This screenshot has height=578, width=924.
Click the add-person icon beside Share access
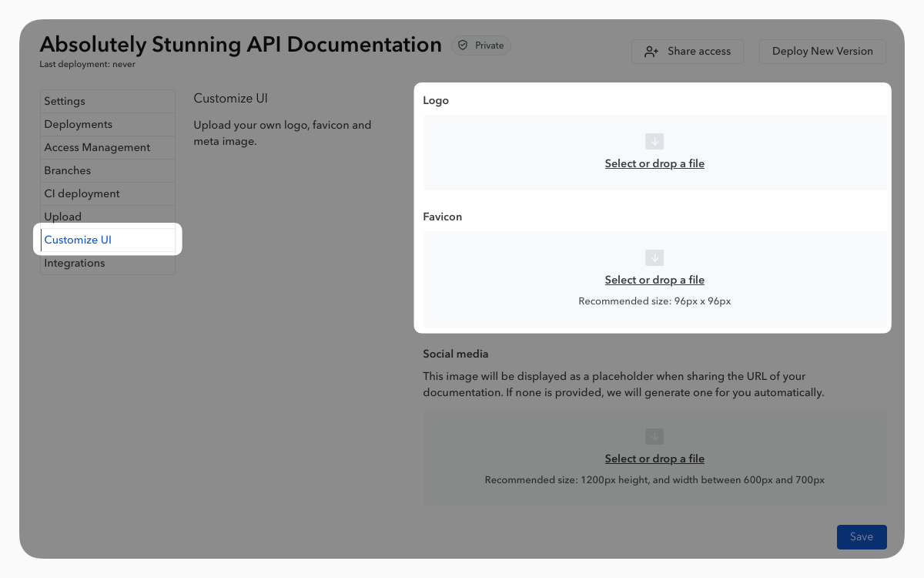coord(651,52)
